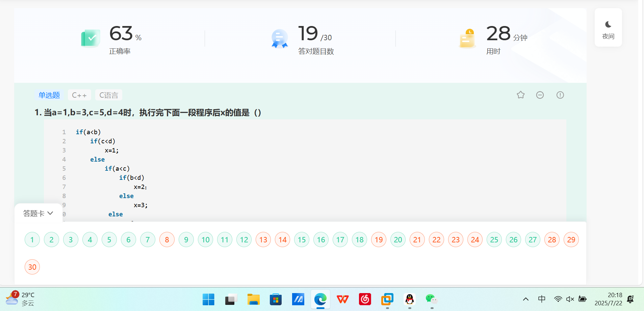
Task: Select answered question 30 marked incorrect
Action: (32, 267)
